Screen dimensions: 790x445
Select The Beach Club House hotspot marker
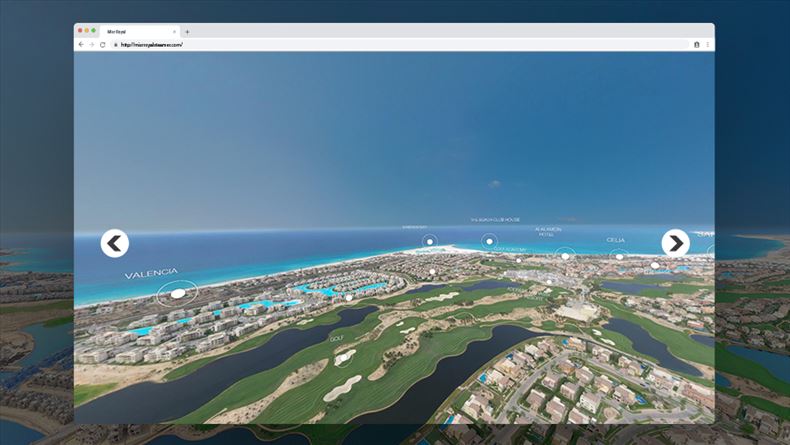click(x=489, y=241)
